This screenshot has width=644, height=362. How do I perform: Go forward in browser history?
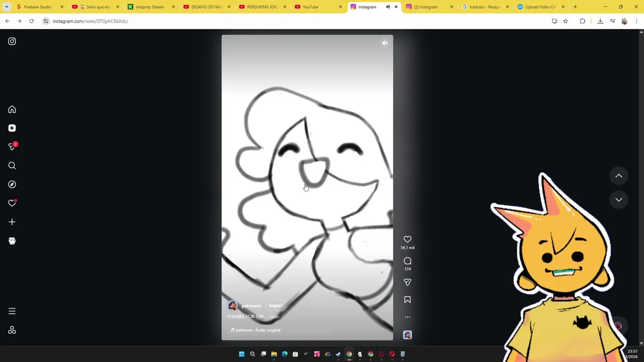point(19,21)
